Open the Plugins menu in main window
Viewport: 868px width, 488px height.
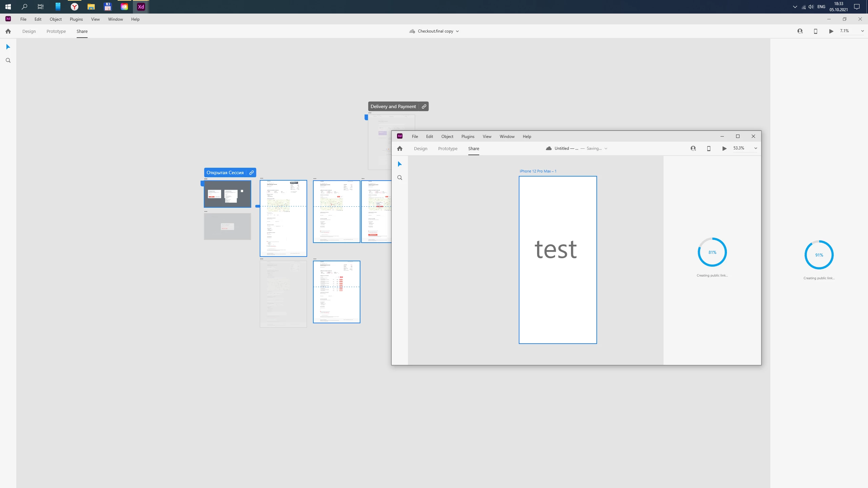coord(76,19)
